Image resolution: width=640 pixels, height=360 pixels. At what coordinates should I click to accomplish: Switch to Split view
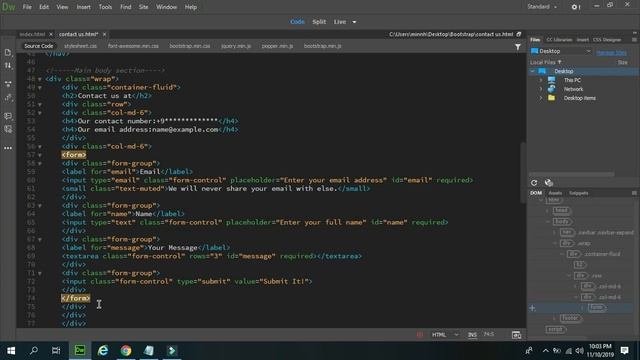click(319, 22)
